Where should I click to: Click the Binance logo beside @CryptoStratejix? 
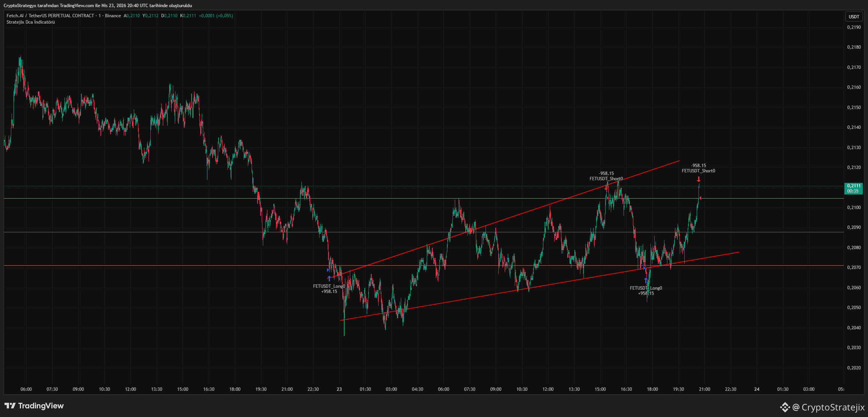[785, 407]
